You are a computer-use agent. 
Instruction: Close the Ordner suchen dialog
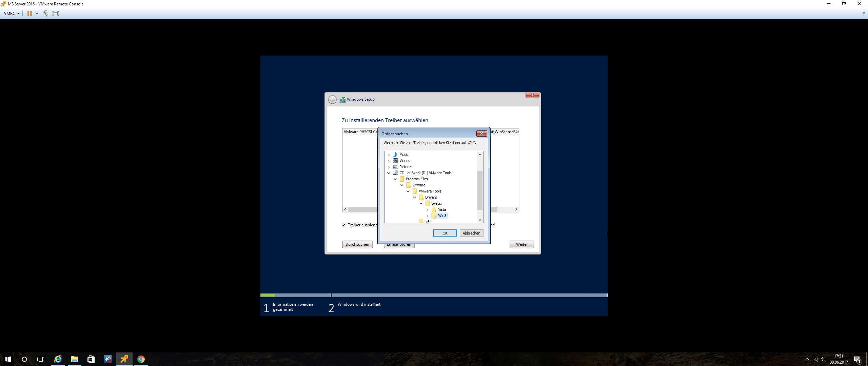[x=481, y=134]
